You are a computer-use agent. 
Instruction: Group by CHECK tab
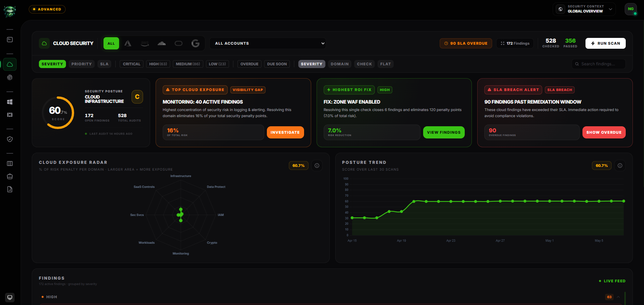point(364,64)
